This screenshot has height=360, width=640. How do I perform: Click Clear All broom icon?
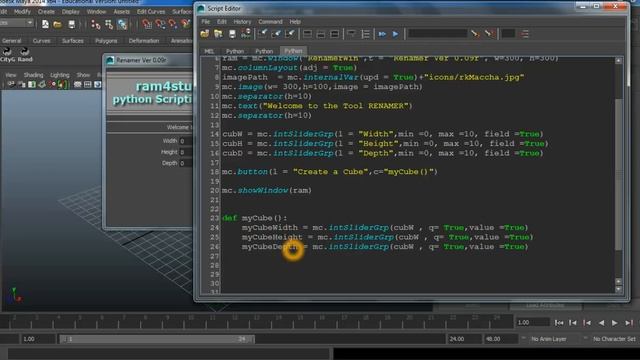point(290,34)
